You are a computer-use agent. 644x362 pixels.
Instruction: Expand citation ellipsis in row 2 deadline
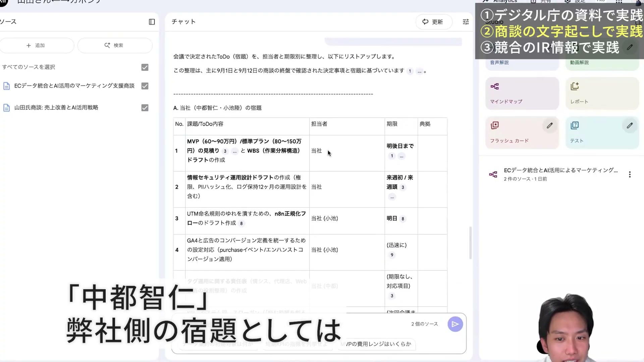(392, 197)
